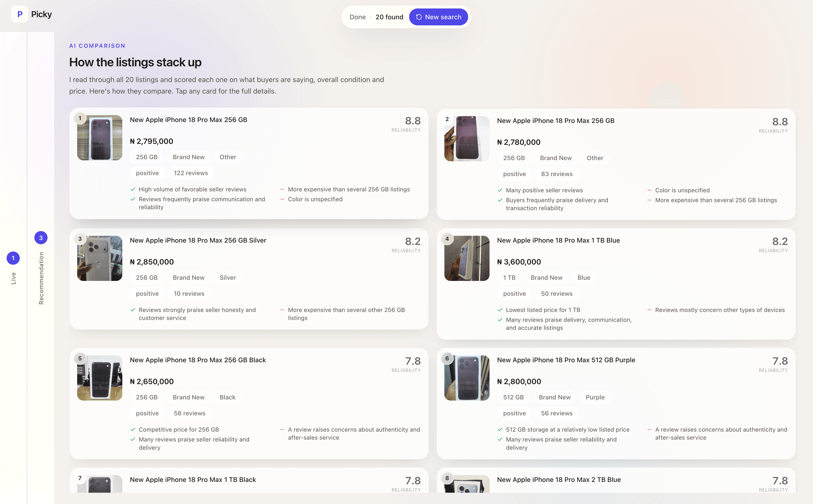Viewport: 813px width, 504px height.
Task: Click the ₦ 3,600,000 price
Action: 519,262
